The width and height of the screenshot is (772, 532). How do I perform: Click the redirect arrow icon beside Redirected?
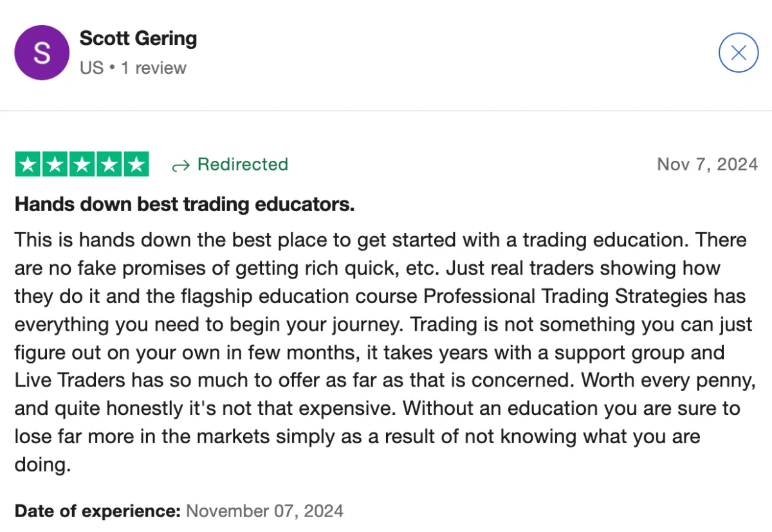pyautogui.click(x=179, y=165)
